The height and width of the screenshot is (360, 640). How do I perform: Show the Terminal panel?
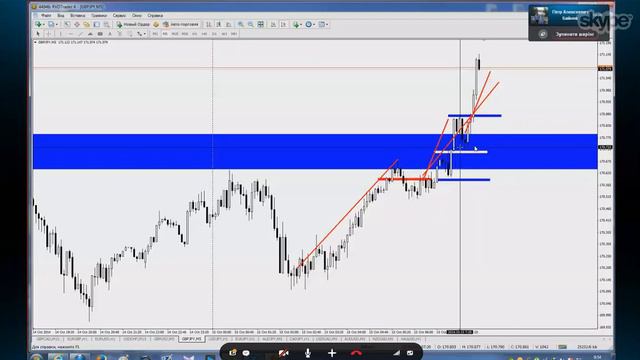pos(97,24)
